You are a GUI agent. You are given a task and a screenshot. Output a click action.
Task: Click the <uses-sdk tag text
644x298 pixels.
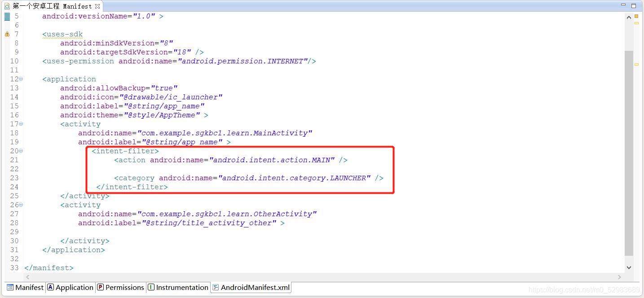point(62,34)
